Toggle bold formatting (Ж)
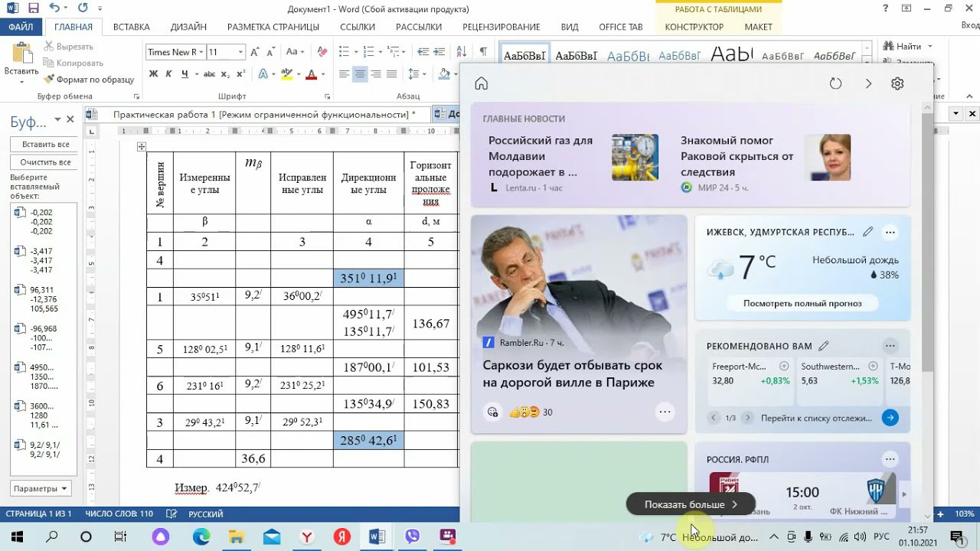 [153, 74]
